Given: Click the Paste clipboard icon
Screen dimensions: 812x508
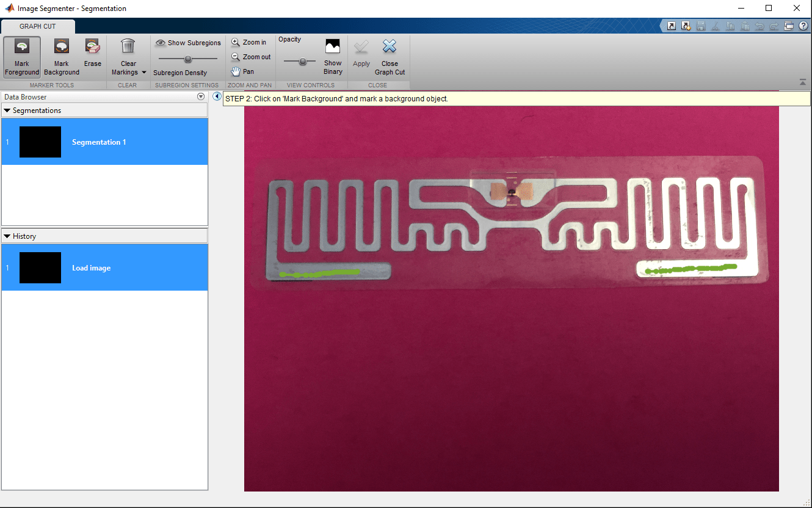Looking at the screenshot, I should (745, 26).
